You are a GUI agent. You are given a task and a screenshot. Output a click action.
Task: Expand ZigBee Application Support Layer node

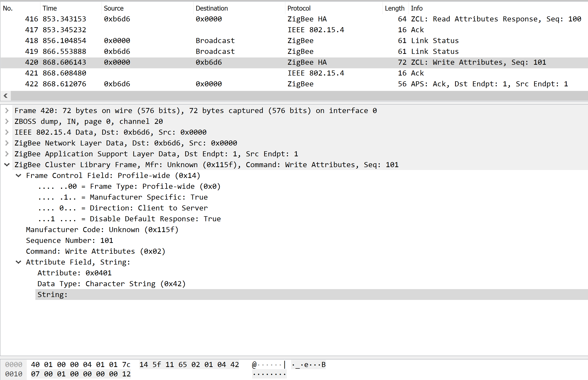[7, 154]
